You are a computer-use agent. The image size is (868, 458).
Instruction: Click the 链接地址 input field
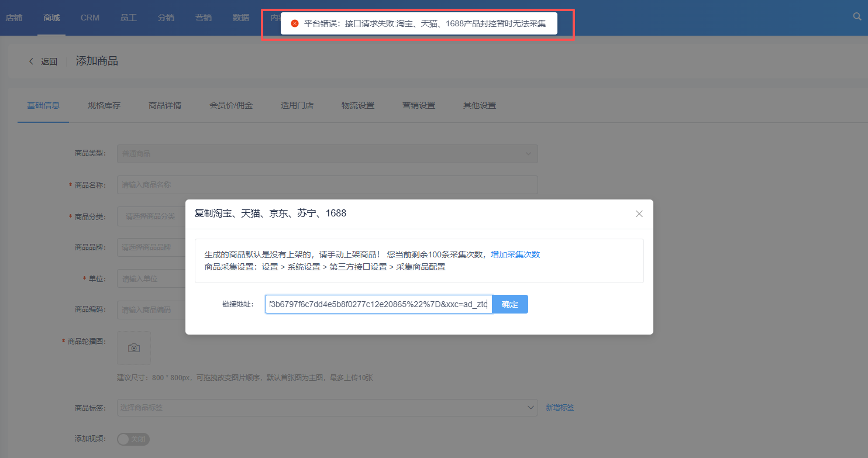click(x=378, y=304)
